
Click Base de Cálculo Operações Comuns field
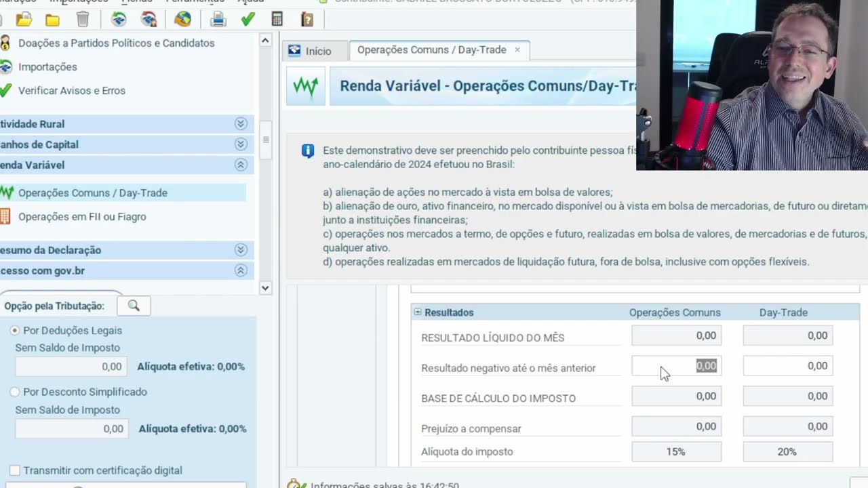(676, 396)
